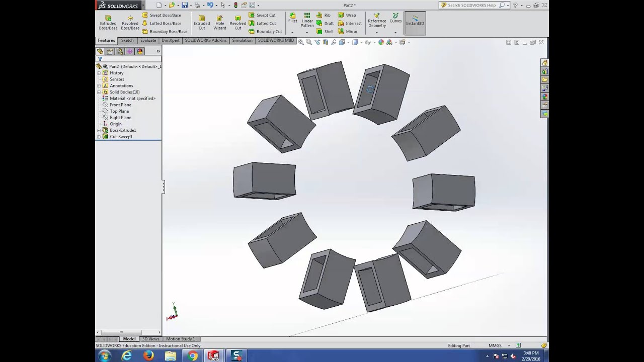The width and height of the screenshot is (644, 362).
Task: Select the Rib feature
Action: 324,15
